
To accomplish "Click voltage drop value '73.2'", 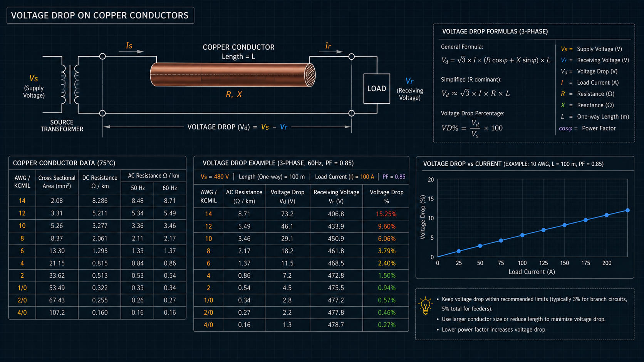I will [287, 214].
